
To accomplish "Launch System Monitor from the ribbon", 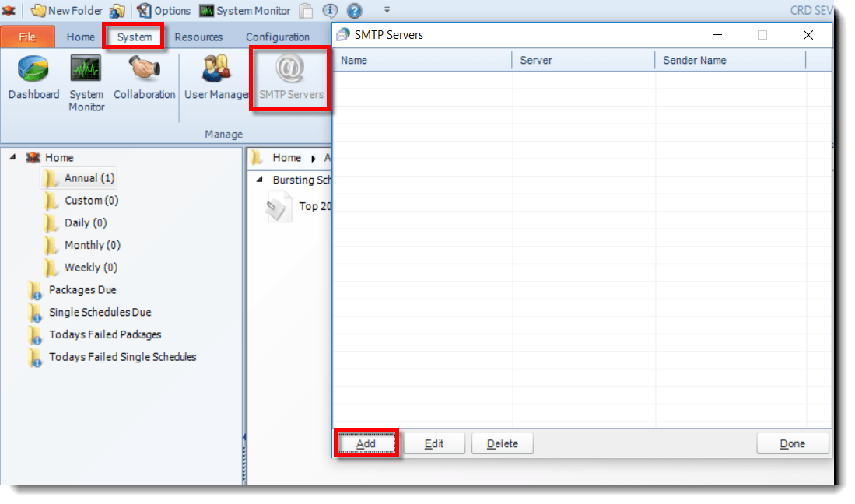I will pyautogui.click(x=86, y=78).
